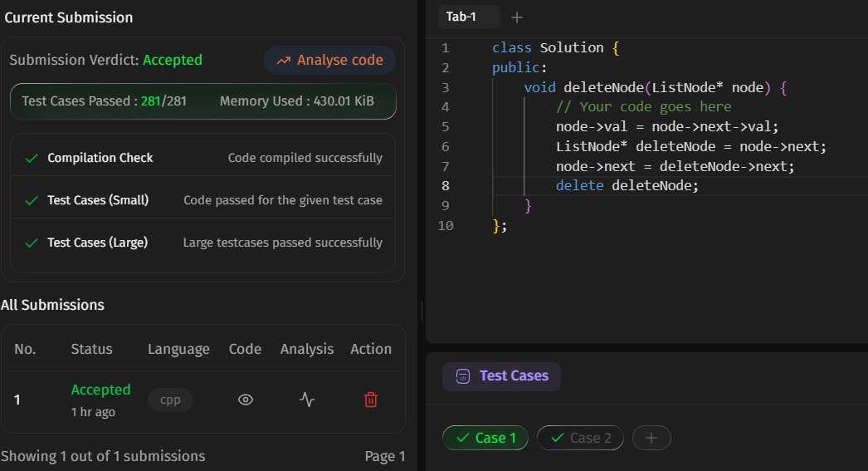Click the Code column header
Image resolution: width=868 pixels, height=471 pixels.
point(246,349)
